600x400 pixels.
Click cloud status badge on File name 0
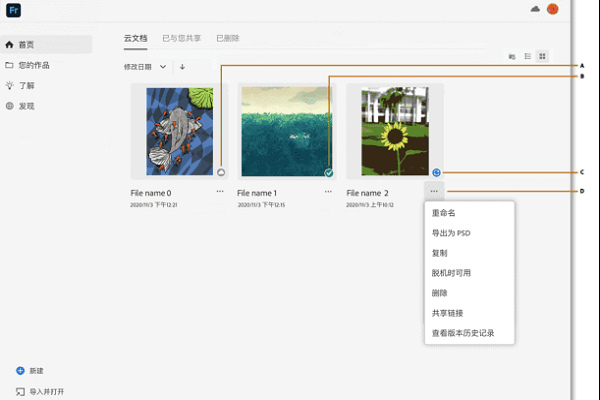[221, 172]
